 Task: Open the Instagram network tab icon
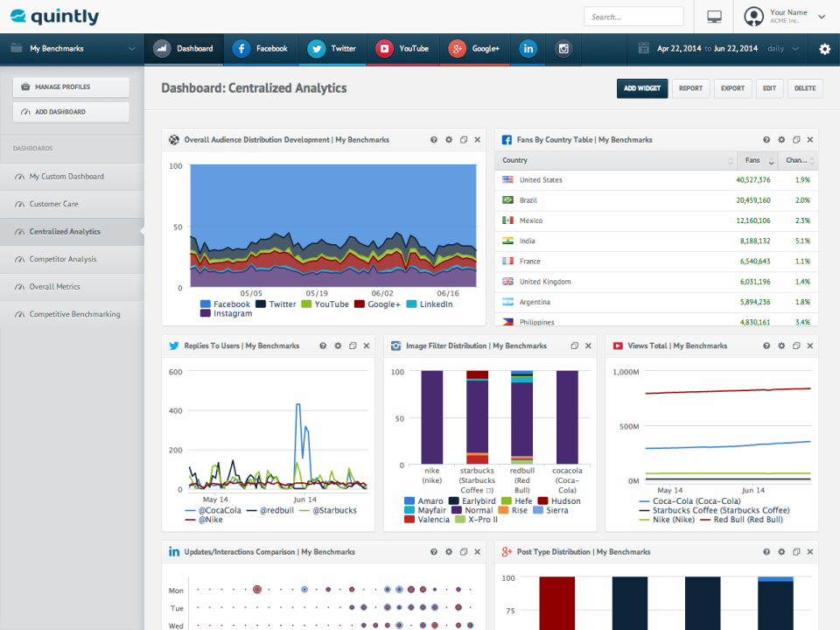(x=564, y=49)
